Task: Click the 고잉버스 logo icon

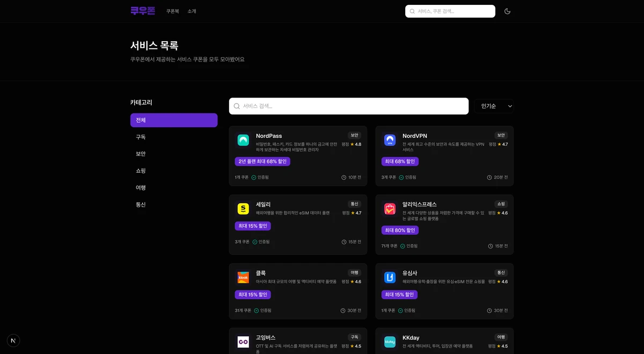Action: point(243,342)
